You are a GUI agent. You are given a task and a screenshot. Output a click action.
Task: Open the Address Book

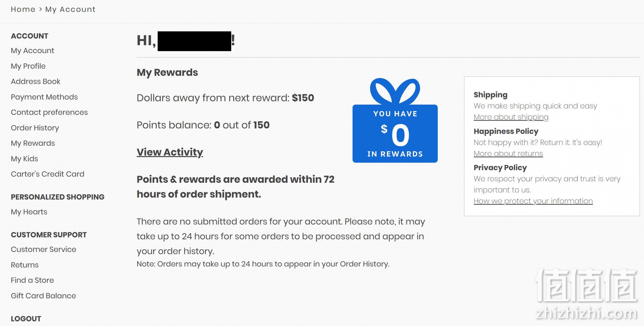click(x=35, y=81)
